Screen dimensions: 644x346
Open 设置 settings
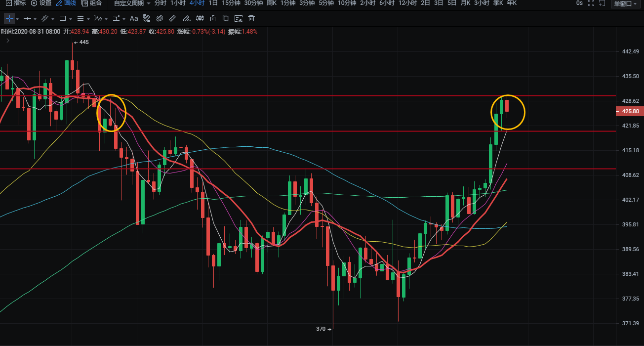click(41, 3)
